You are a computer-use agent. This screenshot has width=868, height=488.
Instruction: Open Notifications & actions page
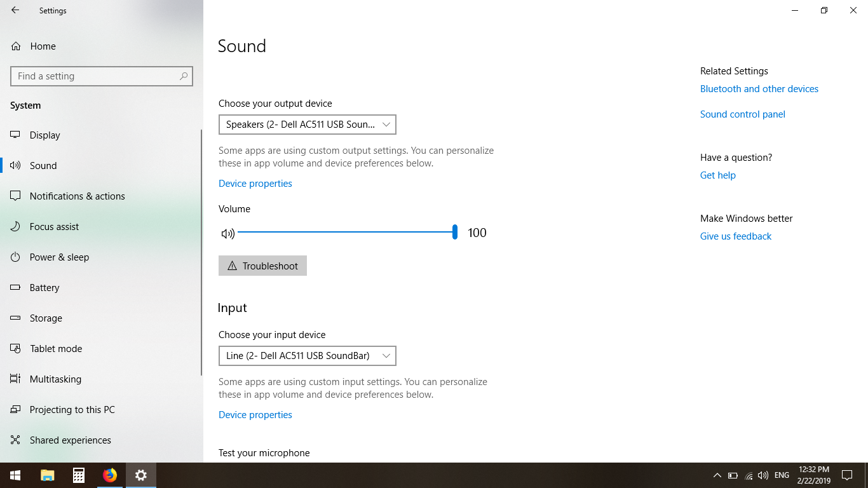coord(102,196)
